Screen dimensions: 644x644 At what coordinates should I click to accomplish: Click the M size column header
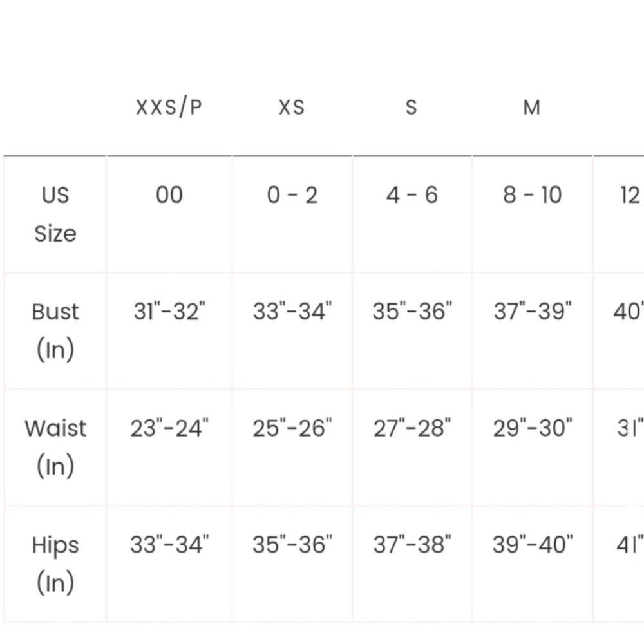[531, 108]
